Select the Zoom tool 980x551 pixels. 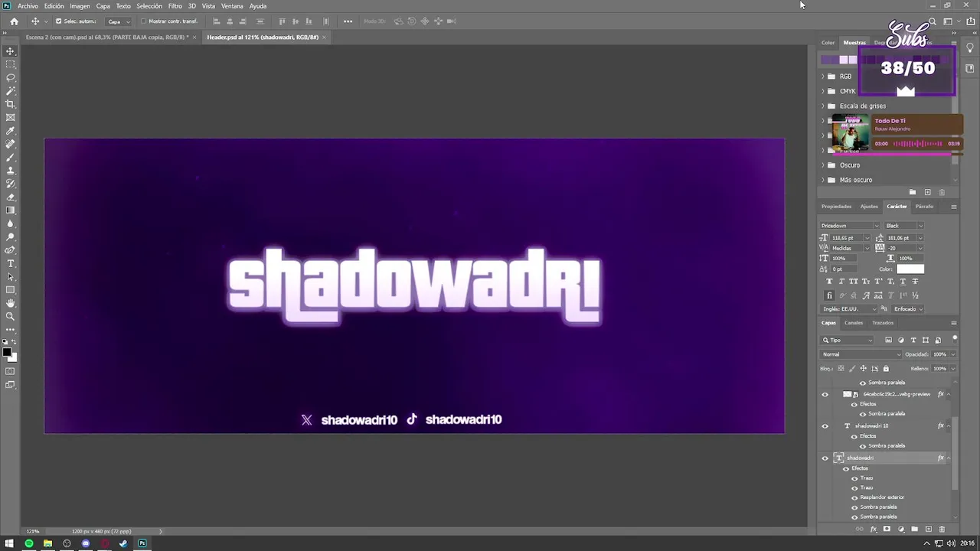click(10, 316)
